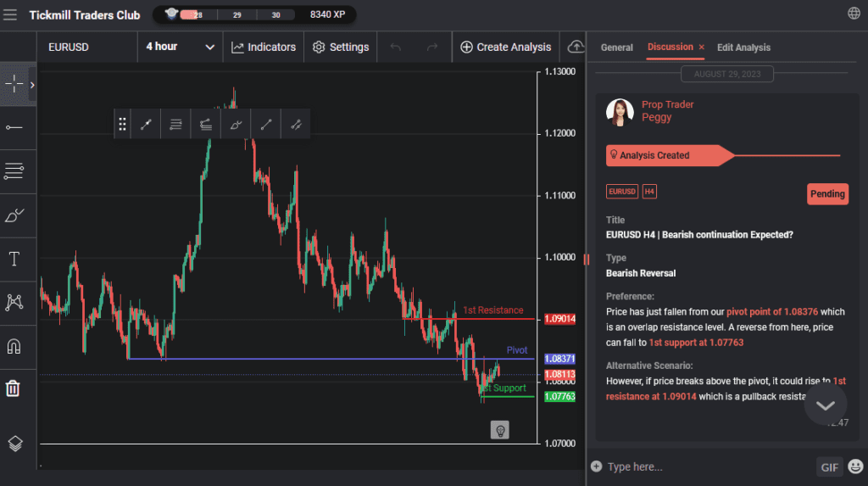Expand the cursor tool options arrow

[x=32, y=85]
